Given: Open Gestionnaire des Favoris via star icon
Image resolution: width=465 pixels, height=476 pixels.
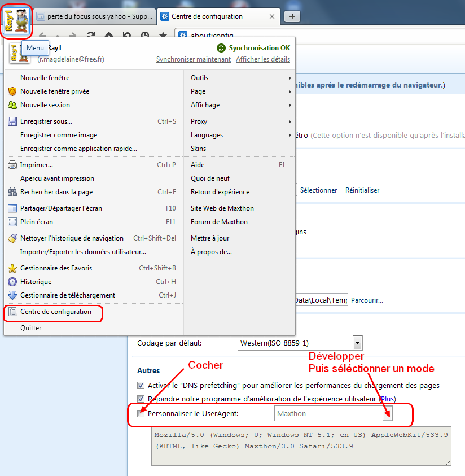Looking at the screenshot, I should coord(12,268).
